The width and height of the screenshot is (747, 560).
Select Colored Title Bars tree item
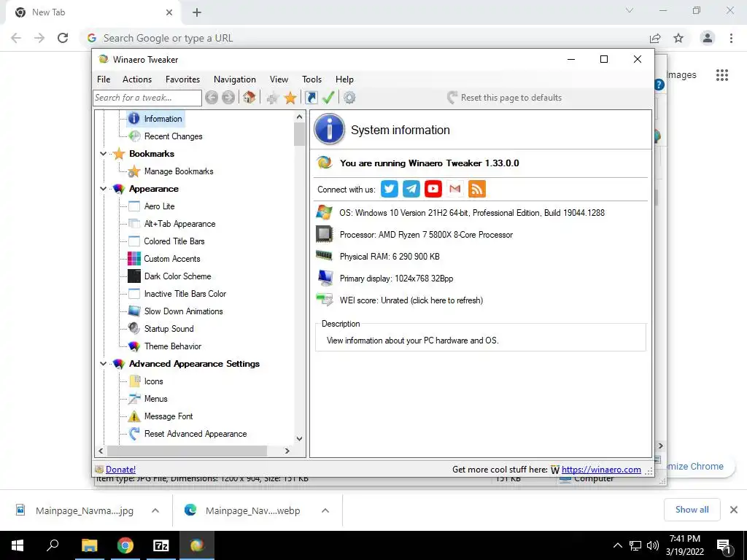pos(174,241)
